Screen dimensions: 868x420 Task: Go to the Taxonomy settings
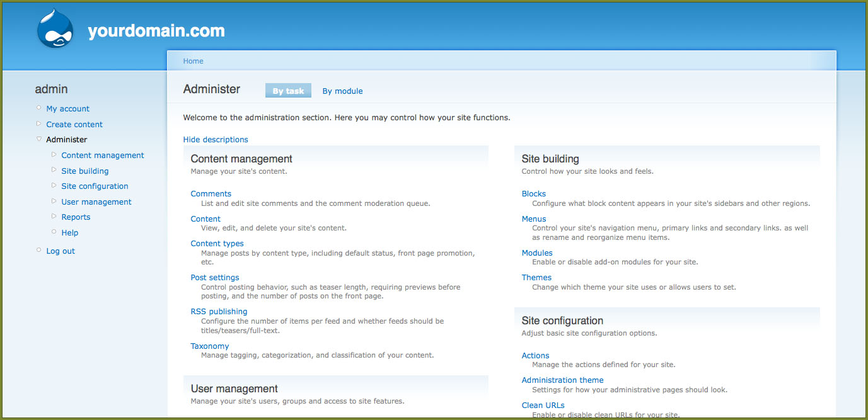click(209, 346)
